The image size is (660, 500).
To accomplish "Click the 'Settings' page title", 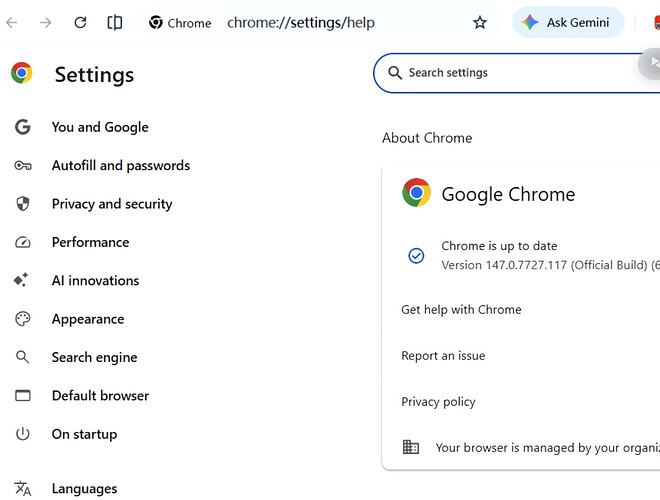I will 94,75.
